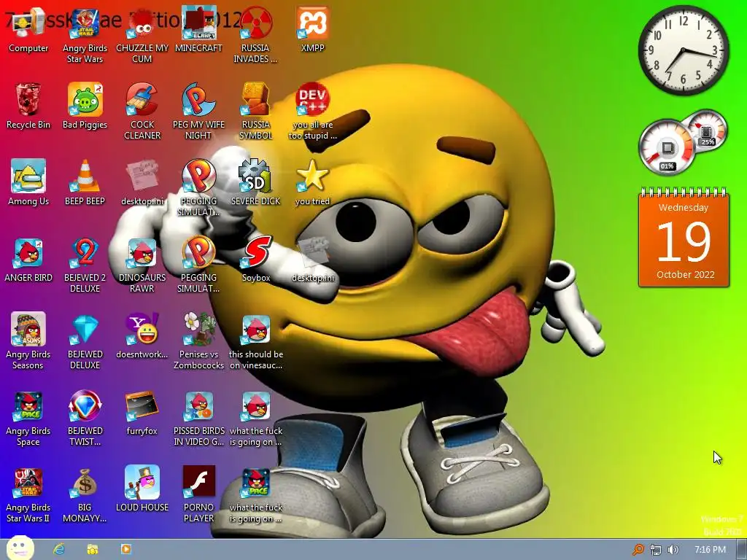The height and width of the screenshot is (560, 747).
Task: Click the BEJEWED 2 DELUXE icon
Action: click(85, 265)
